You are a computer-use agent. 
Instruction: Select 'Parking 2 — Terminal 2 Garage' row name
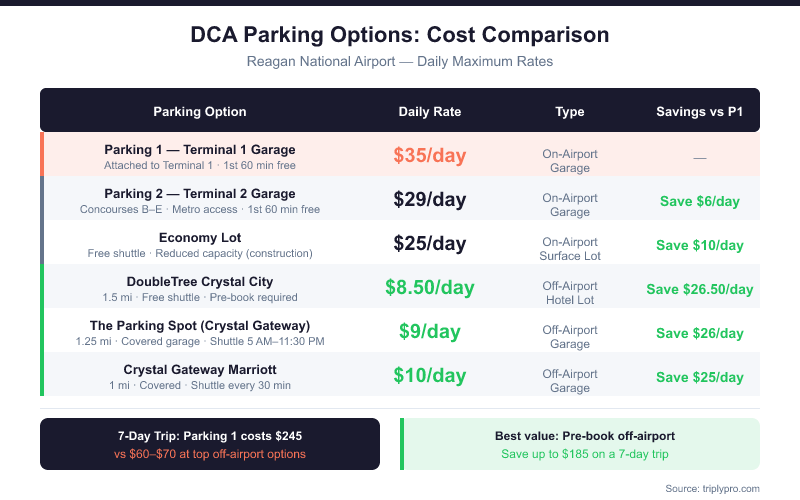200,193
